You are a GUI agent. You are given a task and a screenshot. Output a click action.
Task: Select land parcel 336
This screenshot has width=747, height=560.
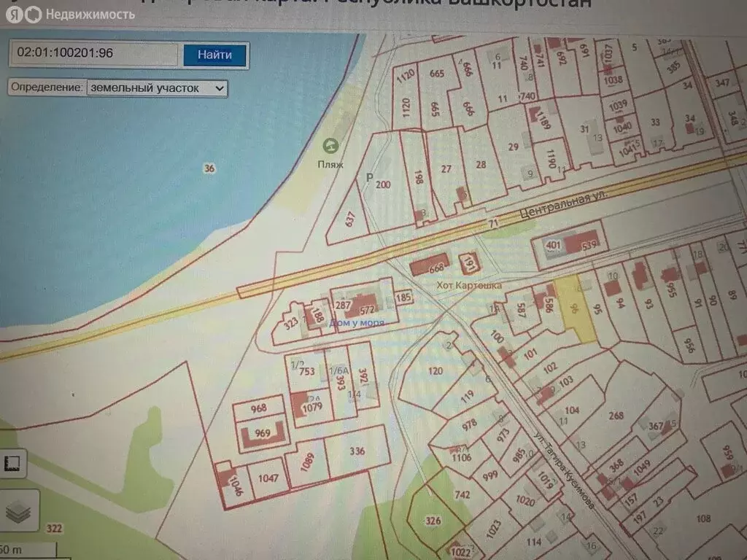tap(357, 451)
